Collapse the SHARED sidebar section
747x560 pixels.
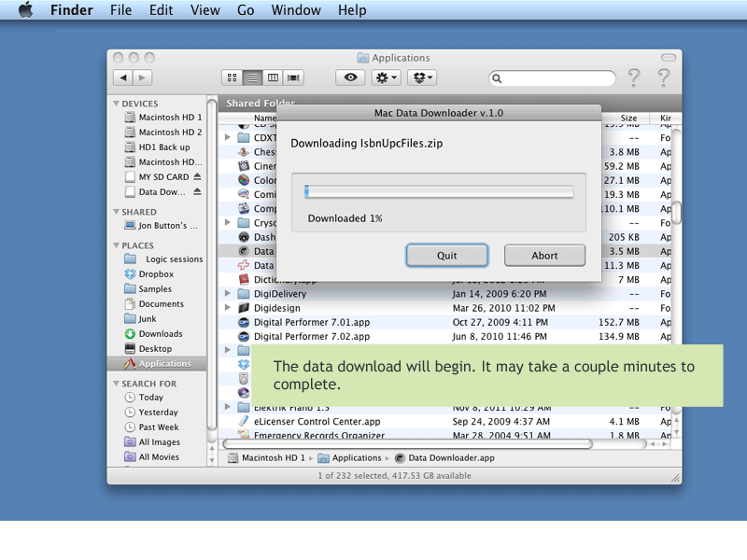(x=116, y=212)
